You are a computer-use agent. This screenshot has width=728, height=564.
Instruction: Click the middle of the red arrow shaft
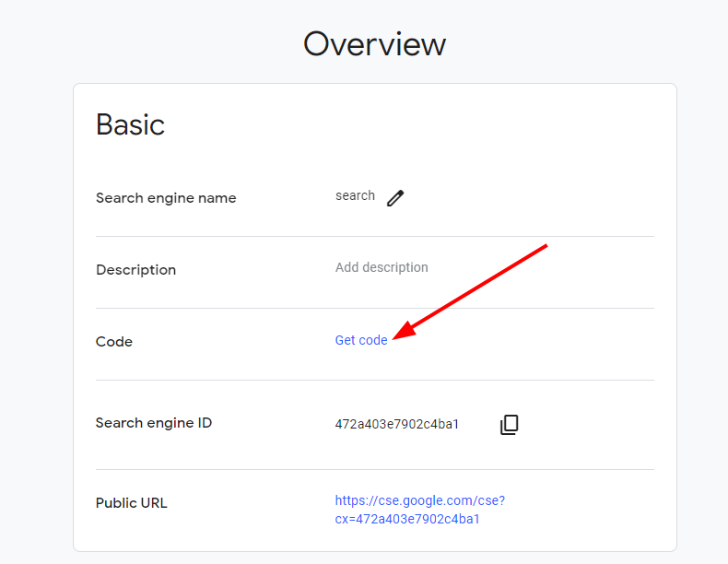pyautogui.click(x=475, y=289)
